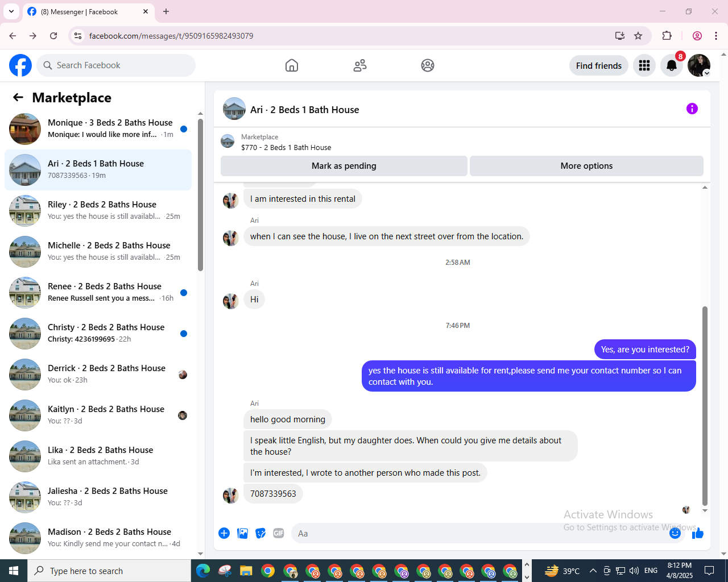
Task: Open Kaitlyn 2 Beds 2 Baths House chat
Action: 98,415
